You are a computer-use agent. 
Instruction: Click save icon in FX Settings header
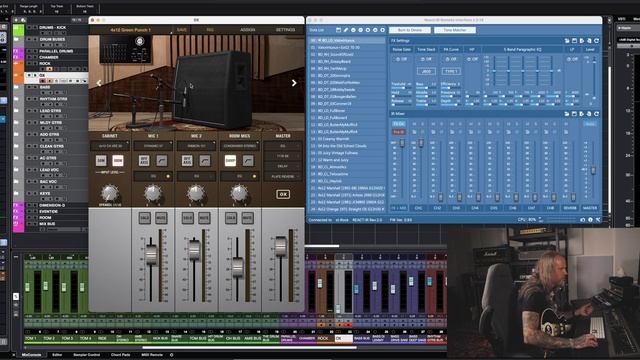point(574,41)
